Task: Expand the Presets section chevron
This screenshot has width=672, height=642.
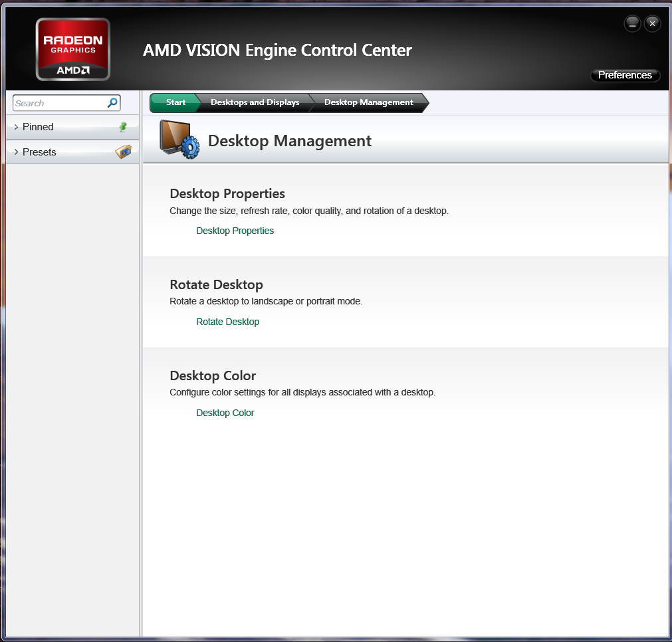Action: pos(17,152)
